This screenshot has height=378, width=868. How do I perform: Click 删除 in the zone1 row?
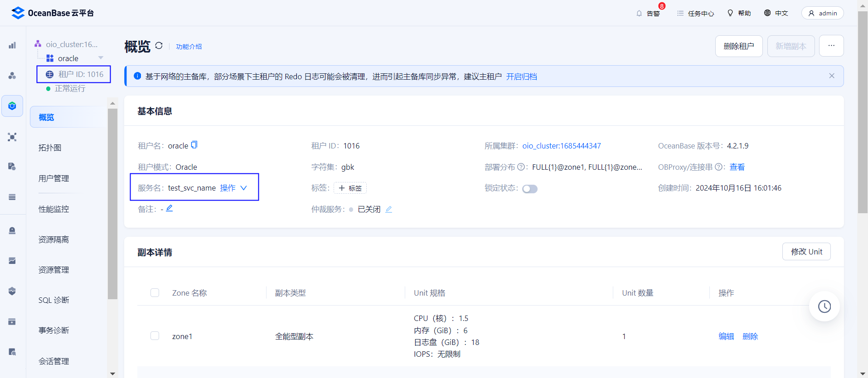coord(750,336)
